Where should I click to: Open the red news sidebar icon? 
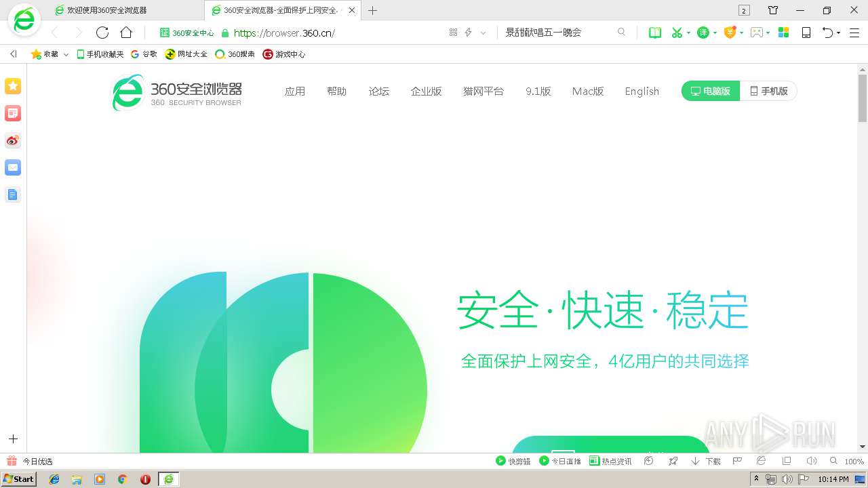[x=13, y=113]
